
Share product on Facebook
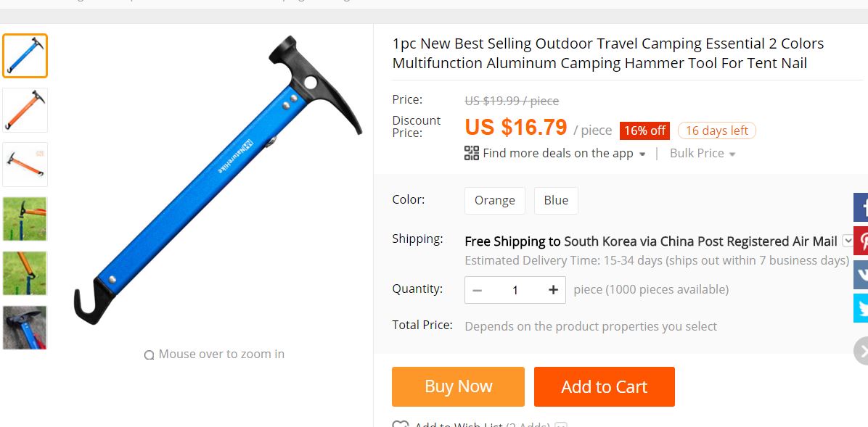tap(861, 207)
